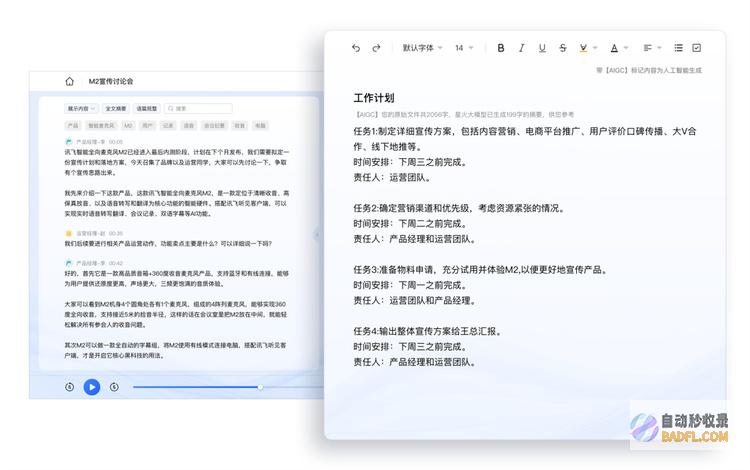Screen dimensions: 750x470
Task: Toggle italic formatting
Action: 521,48
